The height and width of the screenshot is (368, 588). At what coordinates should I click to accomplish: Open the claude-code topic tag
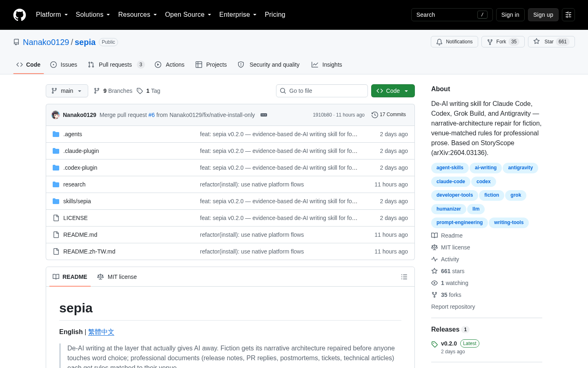[x=451, y=182]
